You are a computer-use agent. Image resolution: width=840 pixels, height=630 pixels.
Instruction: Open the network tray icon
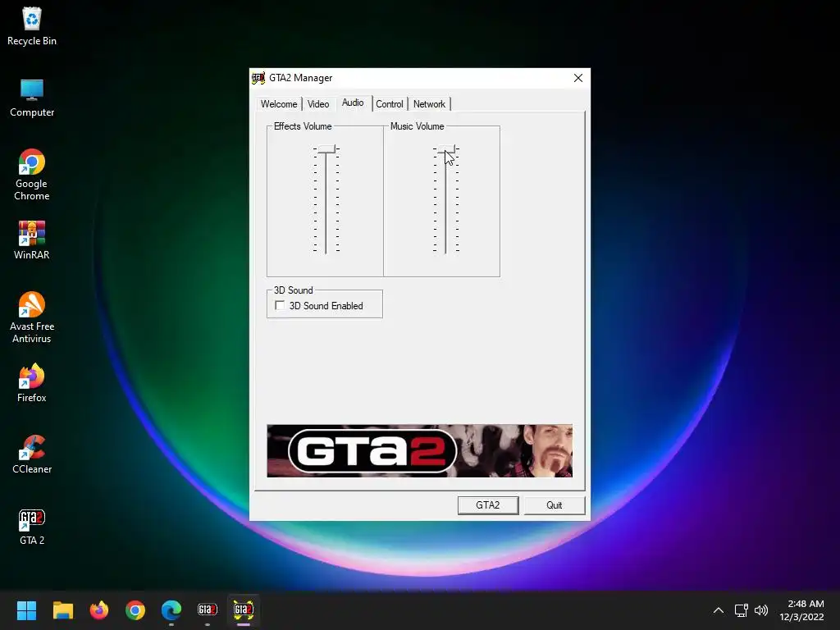(741, 610)
